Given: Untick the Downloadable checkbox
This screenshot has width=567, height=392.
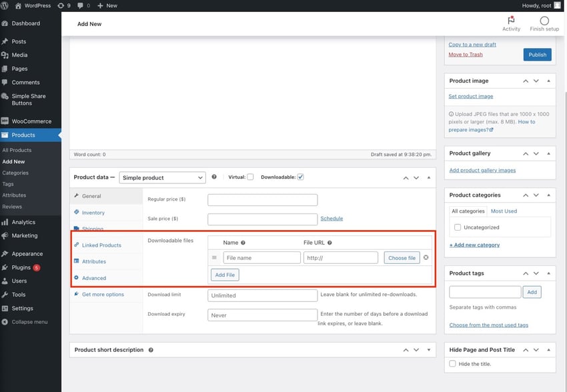Looking at the screenshot, I should click(x=300, y=177).
